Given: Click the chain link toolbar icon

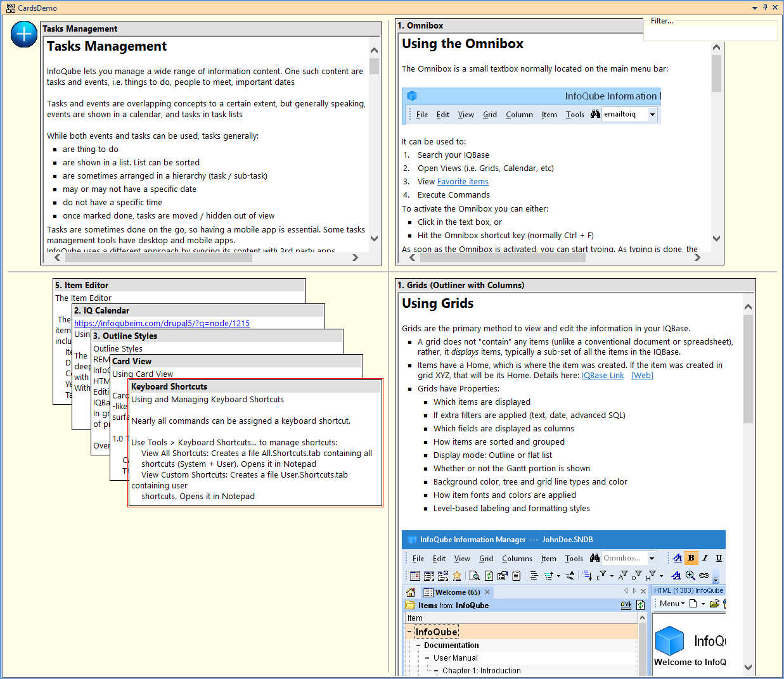Looking at the screenshot, I should [704, 575].
